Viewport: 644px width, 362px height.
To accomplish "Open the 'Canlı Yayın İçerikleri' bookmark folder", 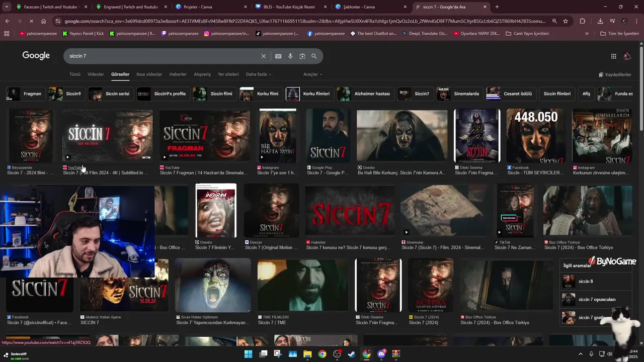I will point(527,34).
